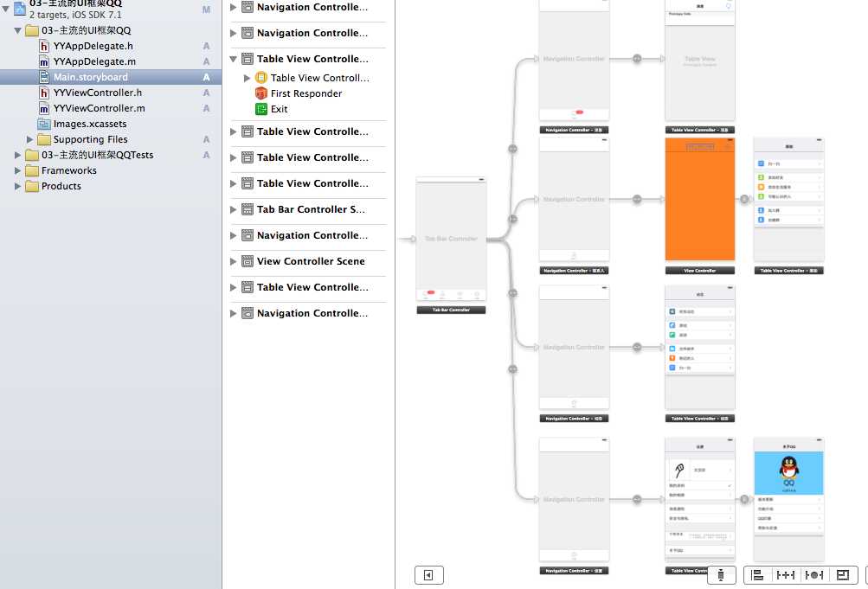Screen dimensions: 868x589
Task: Collapse the project root disclosure triangle
Action: click(5, 9)
